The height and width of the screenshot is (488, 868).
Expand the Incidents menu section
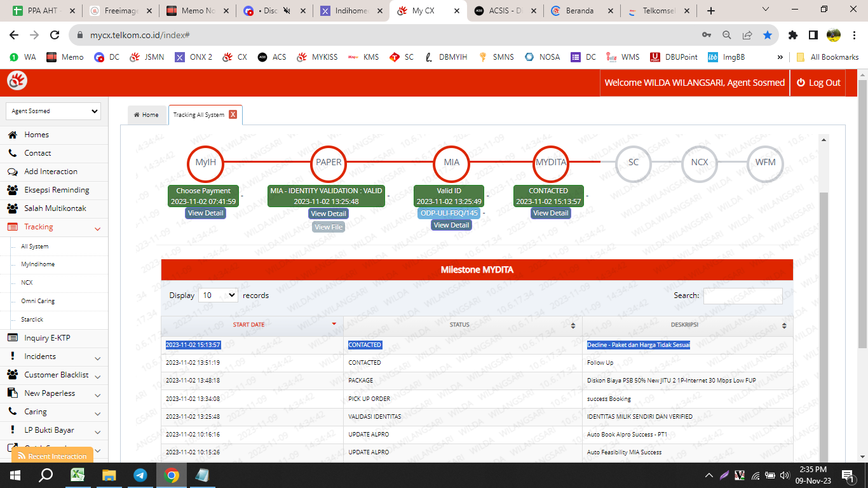(97, 358)
